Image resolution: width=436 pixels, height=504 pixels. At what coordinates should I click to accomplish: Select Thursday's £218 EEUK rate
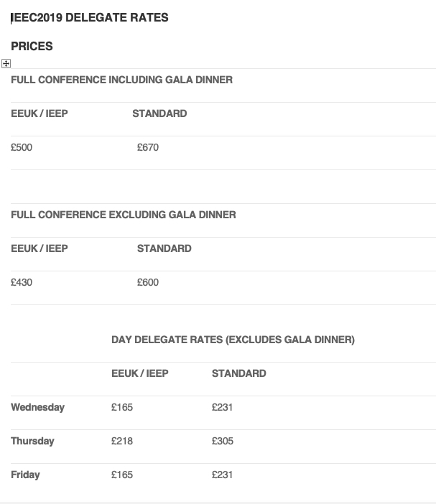pos(122,441)
